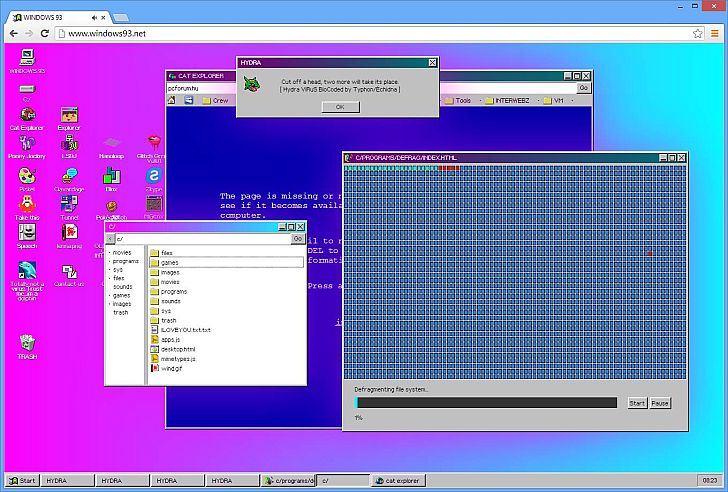
Task: Launch the Explorer desktop icon
Action: click(x=69, y=119)
